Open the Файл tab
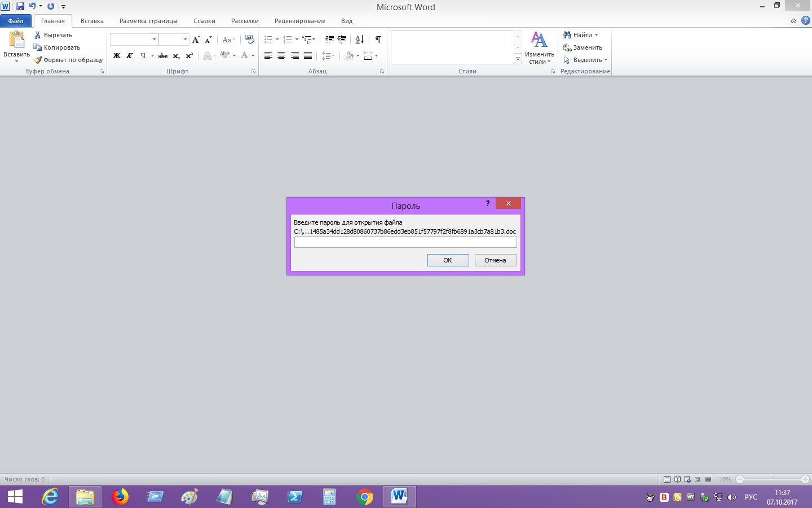Viewport: 812px width, 508px height. 16,21
